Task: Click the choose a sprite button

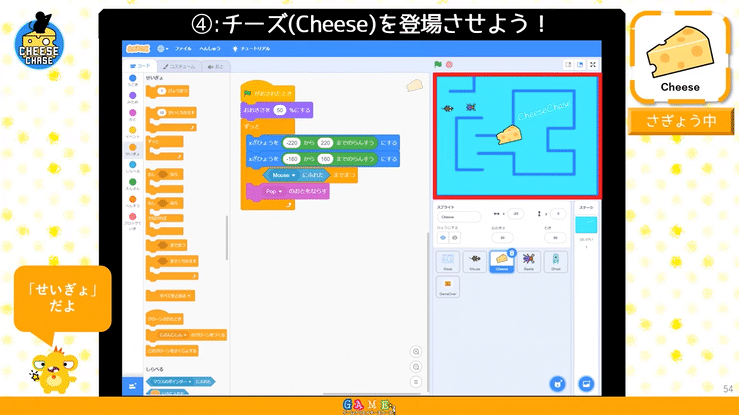Action: [x=558, y=383]
